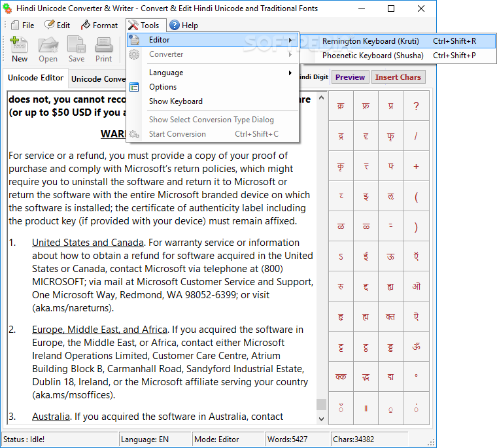Image resolution: width=497 pixels, height=448 pixels.
Task: Click the Preview button
Action: [351, 77]
